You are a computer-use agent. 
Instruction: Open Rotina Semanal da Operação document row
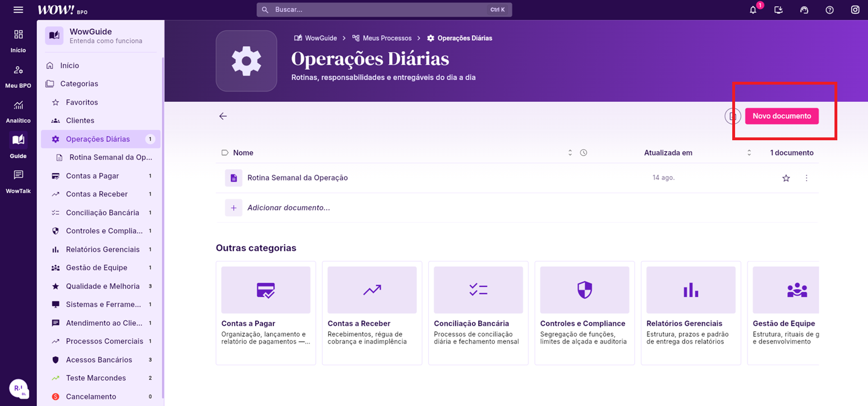point(517,178)
